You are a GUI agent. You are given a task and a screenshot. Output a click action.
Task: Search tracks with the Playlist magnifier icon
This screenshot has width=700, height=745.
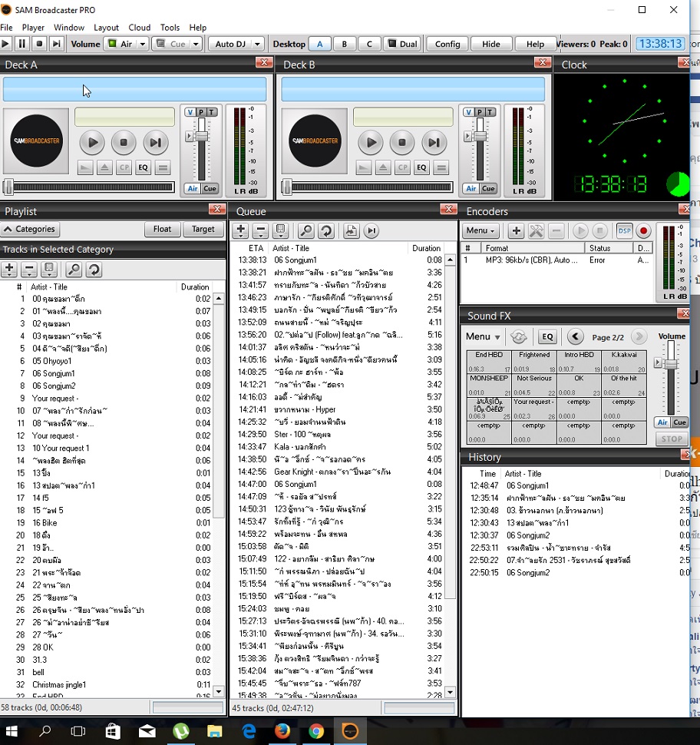point(74,270)
